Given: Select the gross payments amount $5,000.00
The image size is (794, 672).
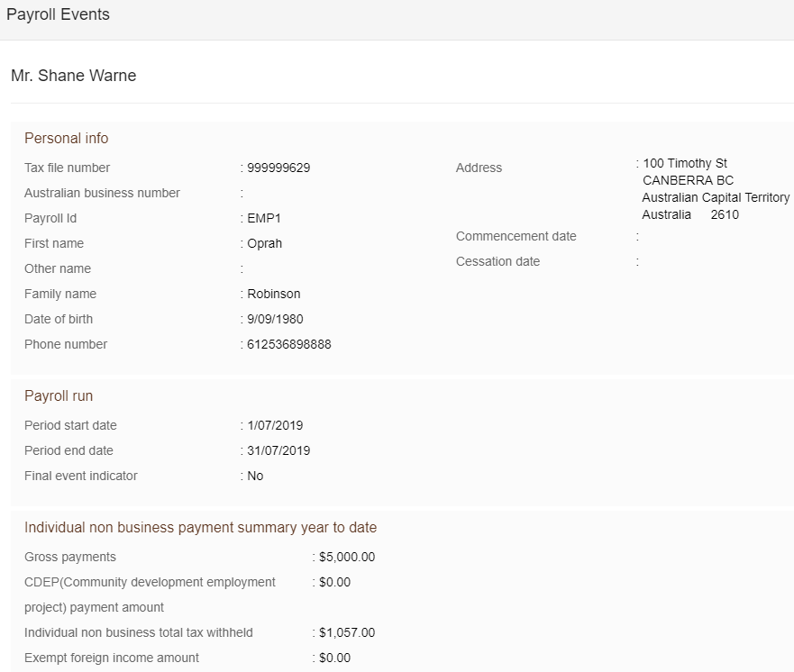Looking at the screenshot, I should (x=347, y=557).
